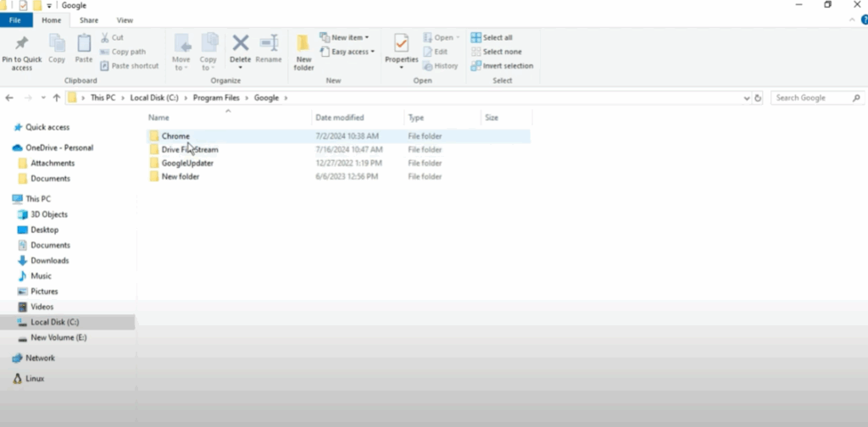This screenshot has height=427, width=868.
Task: Cut the selected item
Action: (113, 37)
